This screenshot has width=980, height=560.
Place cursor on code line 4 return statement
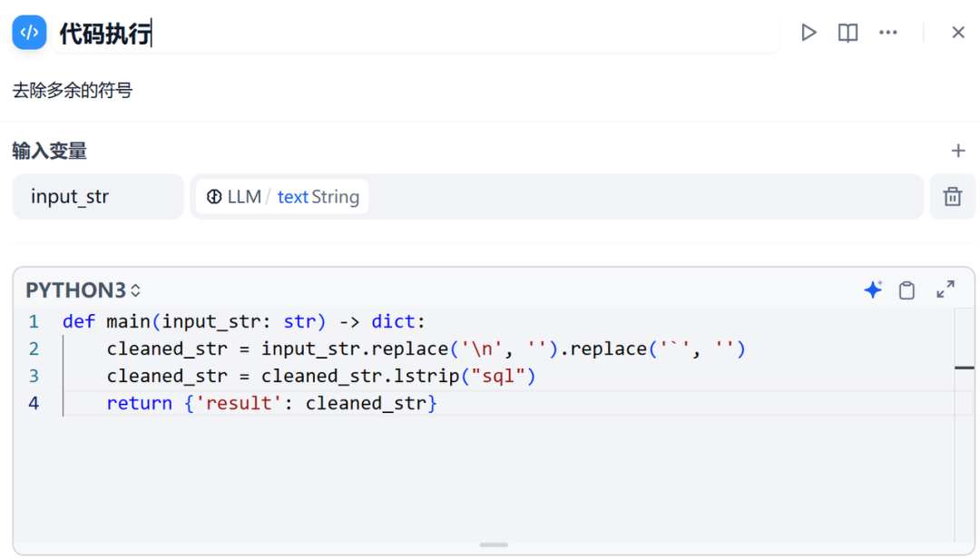pos(272,403)
